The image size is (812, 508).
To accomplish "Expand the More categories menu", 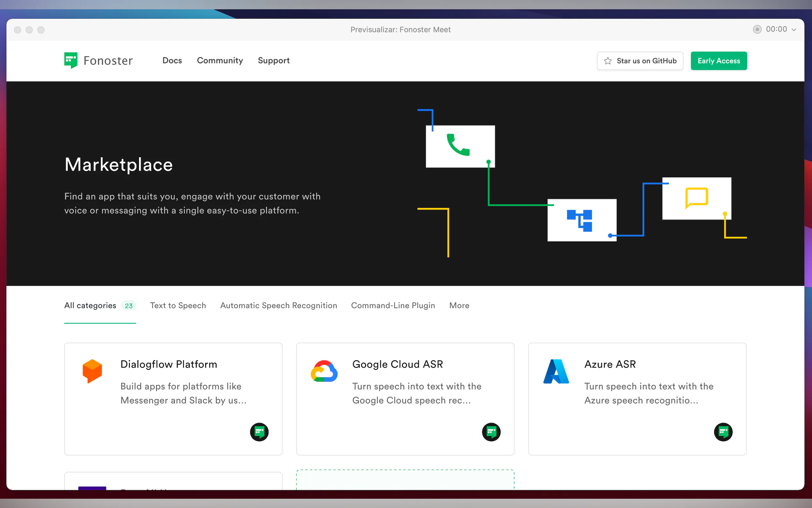I will (x=459, y=306).
